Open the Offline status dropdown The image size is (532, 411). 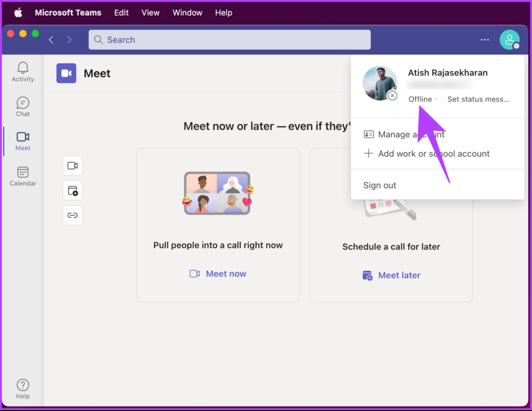(422, 99)
